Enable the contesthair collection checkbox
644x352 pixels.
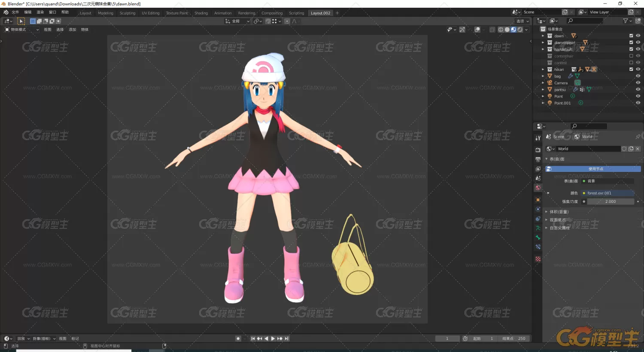631,56
